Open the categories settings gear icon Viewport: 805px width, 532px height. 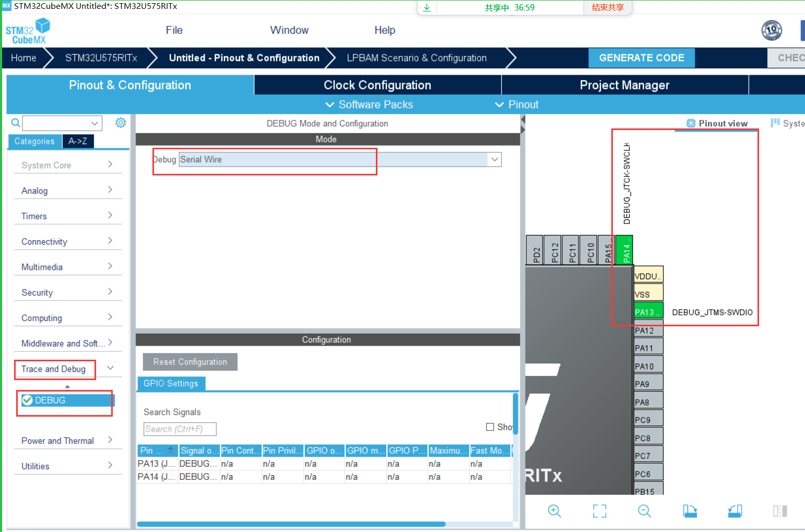(121, 123)
